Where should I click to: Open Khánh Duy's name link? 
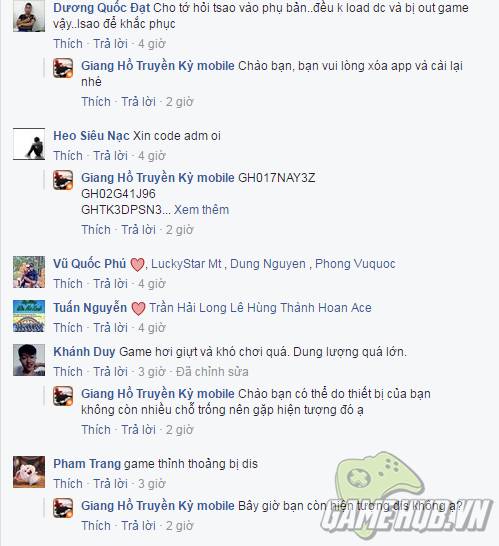click(84, 352)
